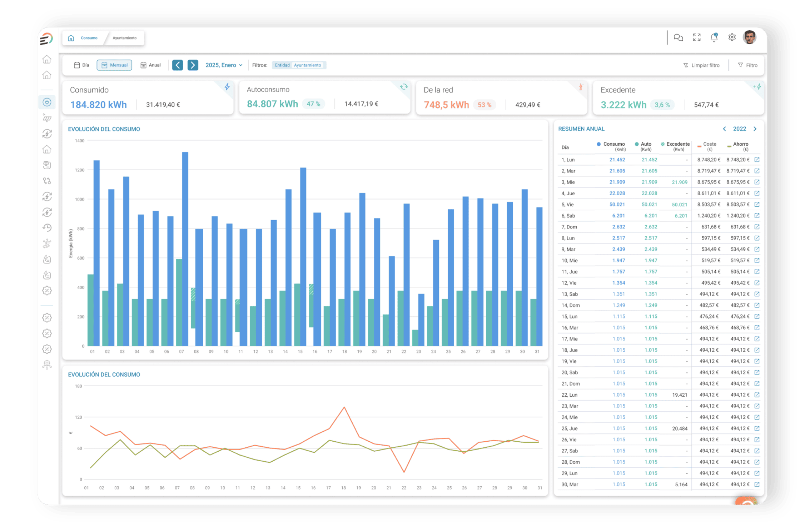Toggle the Coste legend series

click(707, 146)
